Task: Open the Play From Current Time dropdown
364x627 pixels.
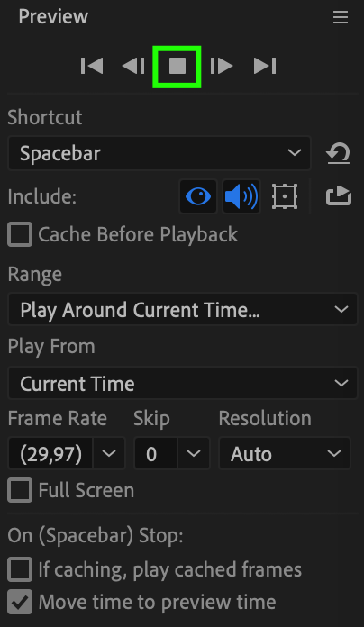Action: [x=182, y=383]
